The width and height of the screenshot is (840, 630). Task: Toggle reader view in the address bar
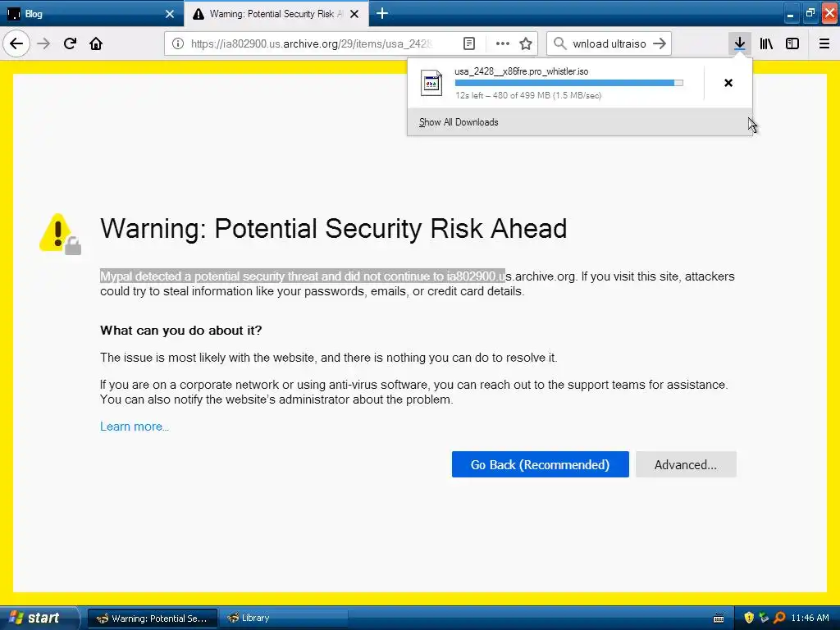point(468,43)
